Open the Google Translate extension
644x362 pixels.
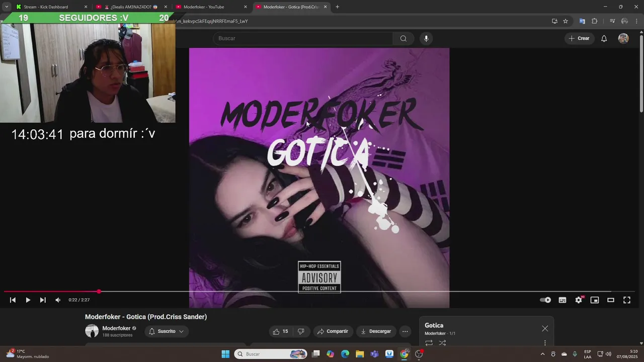tap(582, 21)
